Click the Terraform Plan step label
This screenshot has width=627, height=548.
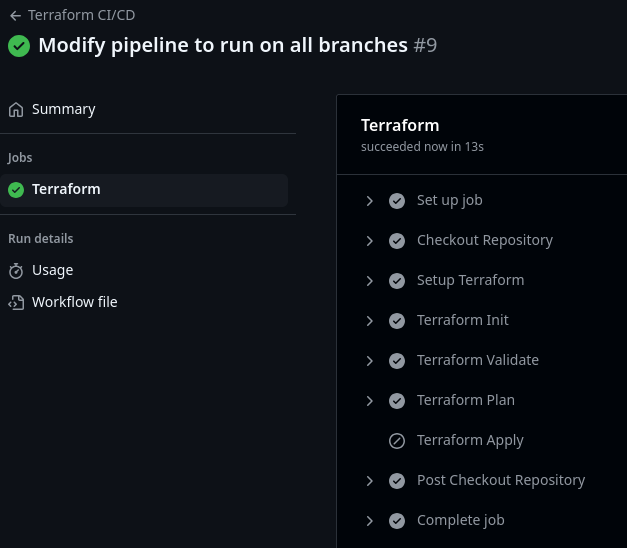point(466,400)
